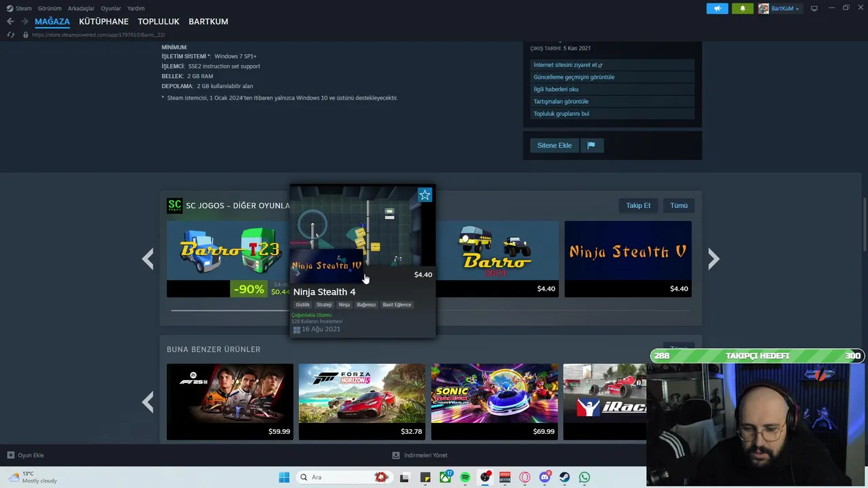Image resolution: width=868 pixels, height=488 pixels.
Task: Show previous SC Jogos games carousel arrow
Action: [148, 258]
